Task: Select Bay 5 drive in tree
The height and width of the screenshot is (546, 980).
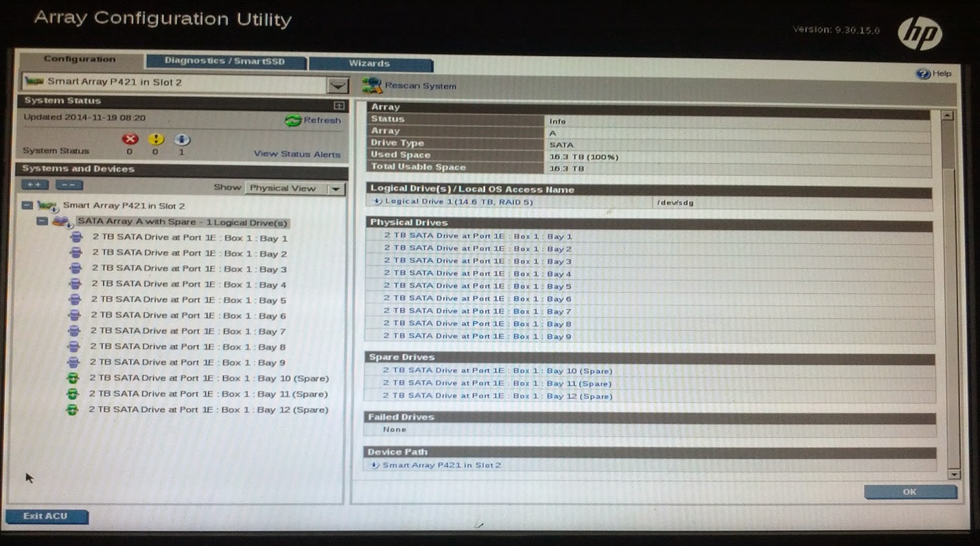Action: tap(189, 300)
